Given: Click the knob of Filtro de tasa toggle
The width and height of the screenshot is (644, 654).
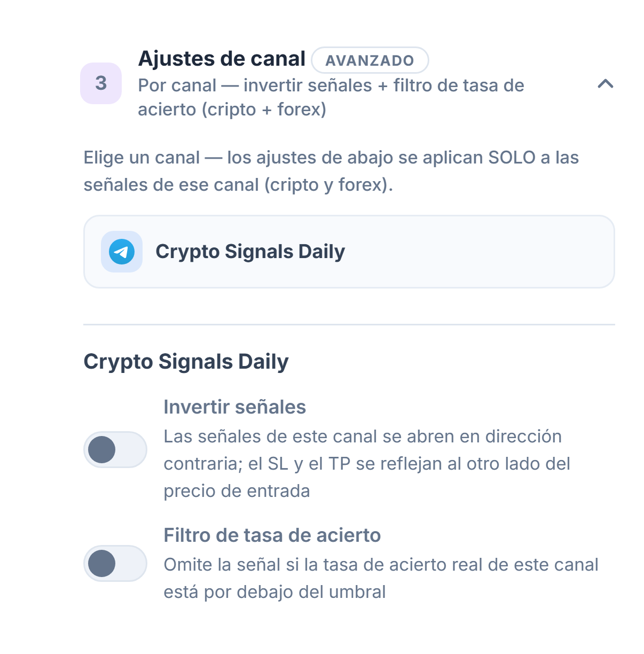Looking at the screenshot, I should 102,563.
